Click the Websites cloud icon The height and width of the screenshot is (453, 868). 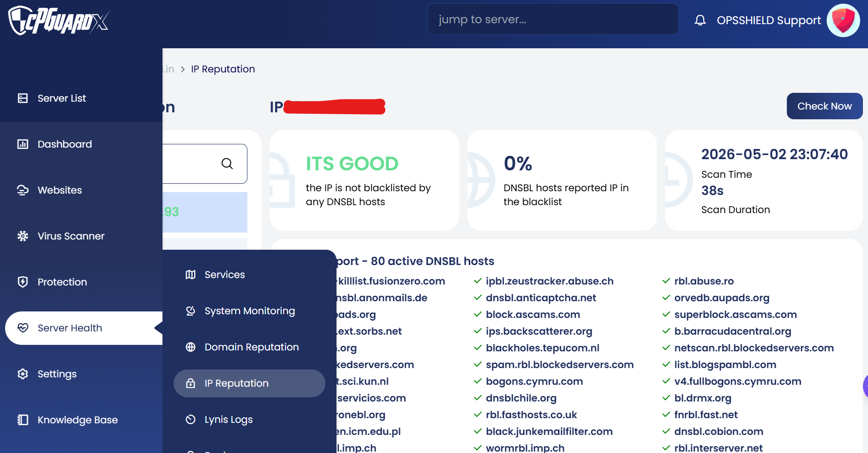pos(23,190)
